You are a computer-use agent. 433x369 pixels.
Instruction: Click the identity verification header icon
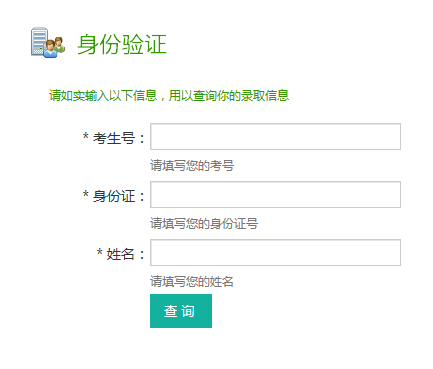(48, 43)
